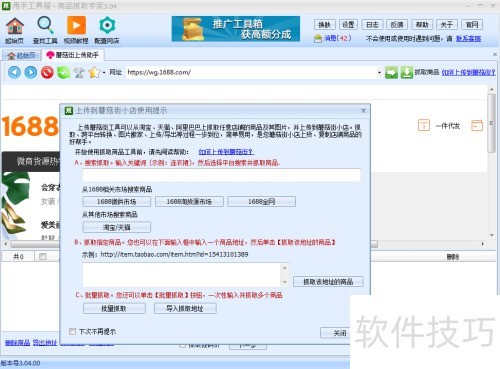Open the orange video tutorial icon
This screenshot has height=369, width=500.
click(76, 26)
